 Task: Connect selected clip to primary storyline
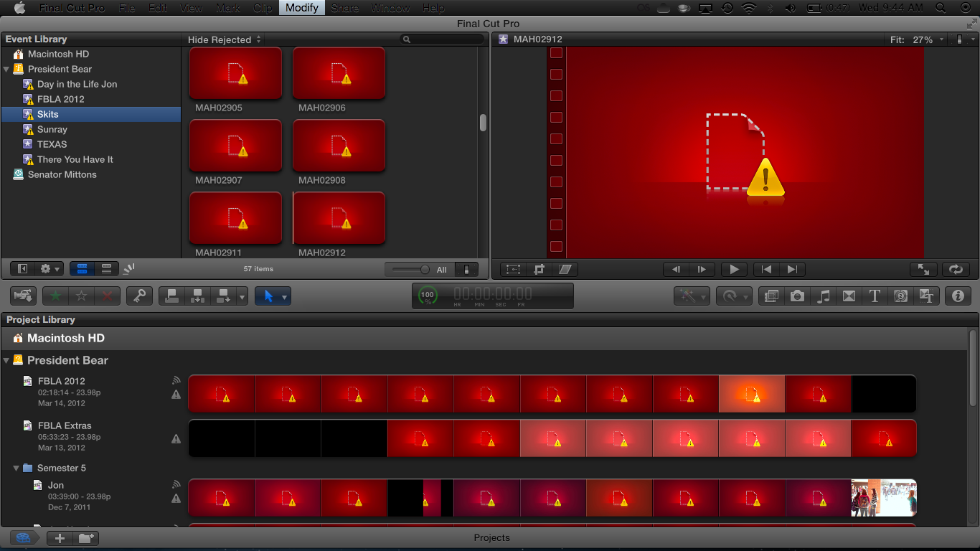[x=172, y=296]
